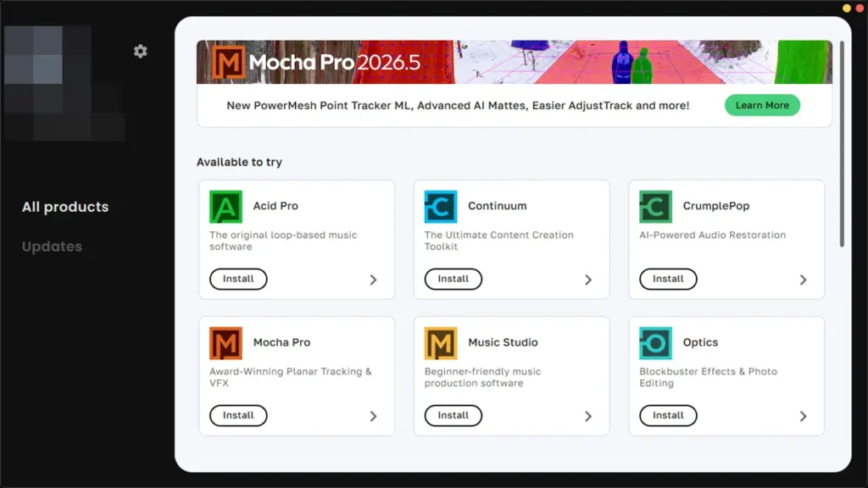This screenshot has width=868, height=488.
Task: Click the Music Studio yellow M icon
Action: tap(441, 343)
